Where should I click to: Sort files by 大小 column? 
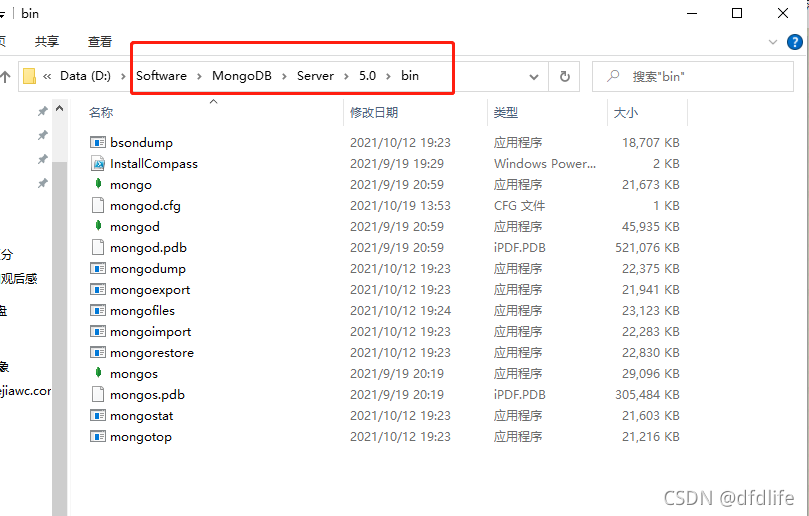(x=626, y=112)
